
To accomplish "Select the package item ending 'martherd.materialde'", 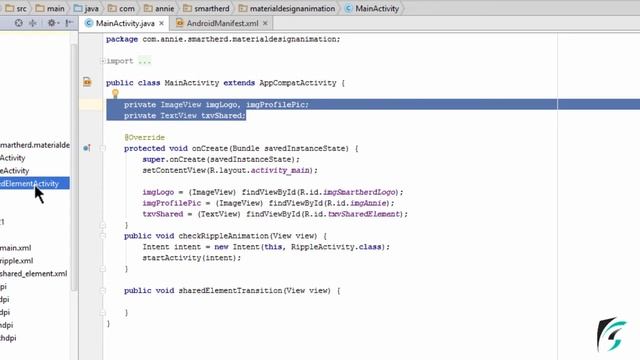I will 35,145.
